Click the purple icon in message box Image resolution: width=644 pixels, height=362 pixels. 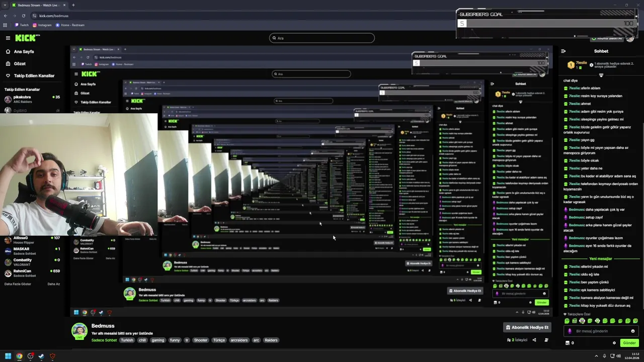coord(570,331)
